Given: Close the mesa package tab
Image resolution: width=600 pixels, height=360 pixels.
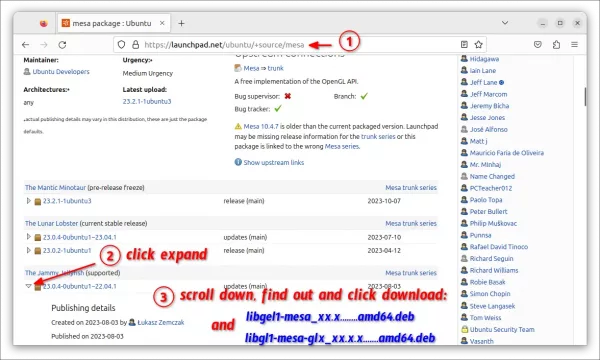Looking at the screenshot, I should coord(162,23).
